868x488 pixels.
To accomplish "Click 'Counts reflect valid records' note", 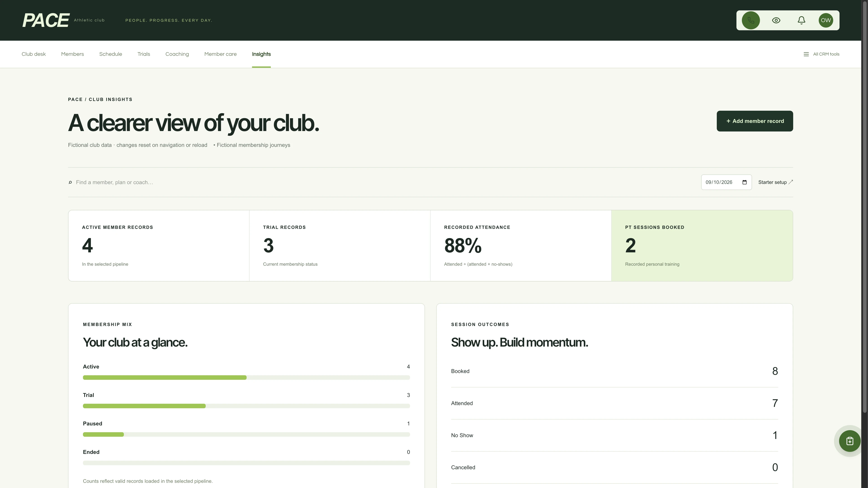I will (148, 481).
